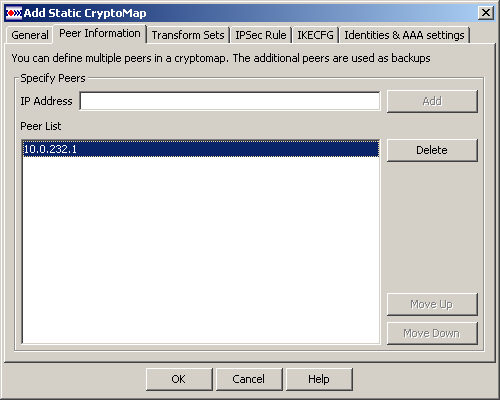The width and height of the screenshot is (500, 400).
Task: Focus the IP Address input field
Action: click(230, 101)
